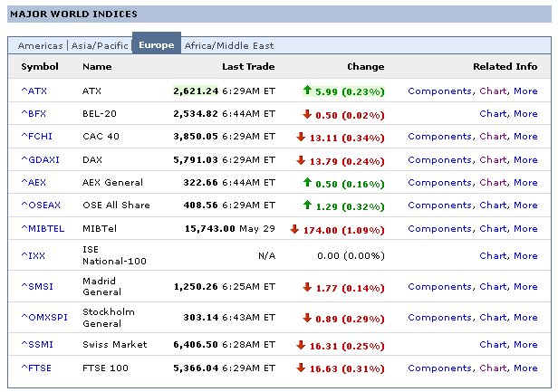Screen dimensions: 558x392
Task: Open the ^FCHI symbol link
Action: pos(36,136)
